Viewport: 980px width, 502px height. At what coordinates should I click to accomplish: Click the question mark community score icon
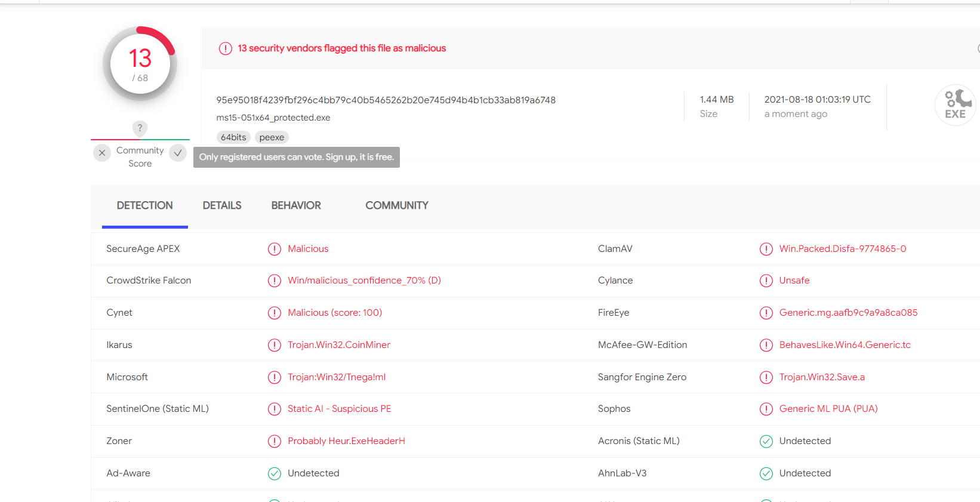(x=140, y=128)
